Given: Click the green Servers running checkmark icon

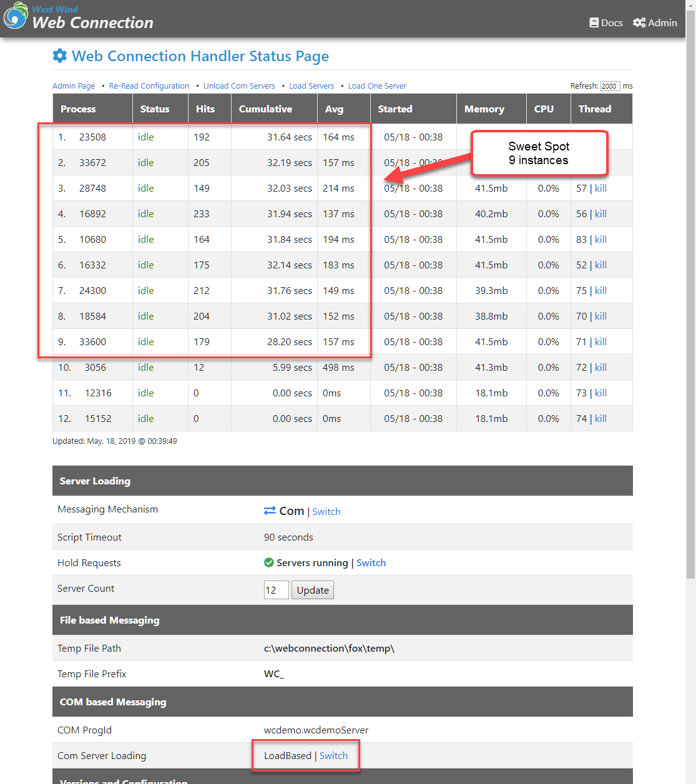Looking at the screenshot, I should (x=269, y=562).
